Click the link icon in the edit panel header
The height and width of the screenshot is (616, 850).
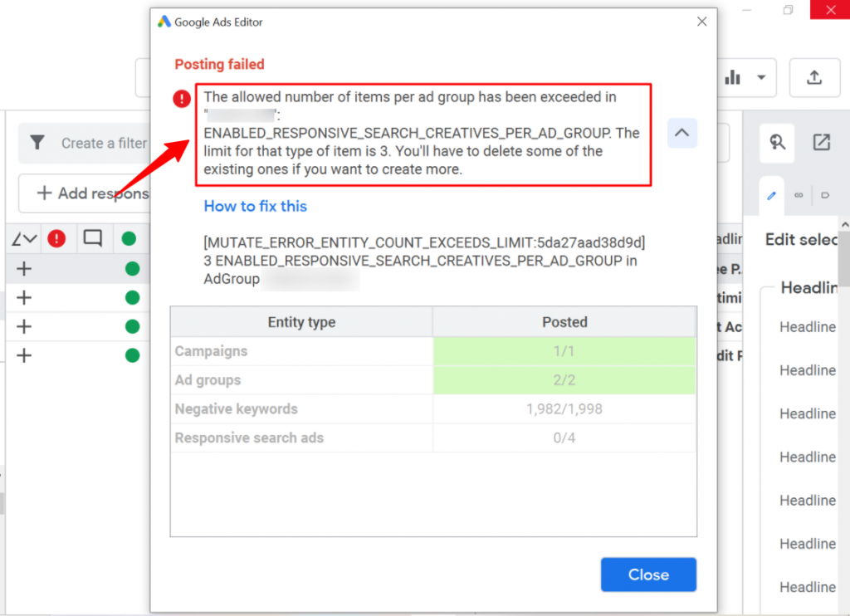coord(799,195)
